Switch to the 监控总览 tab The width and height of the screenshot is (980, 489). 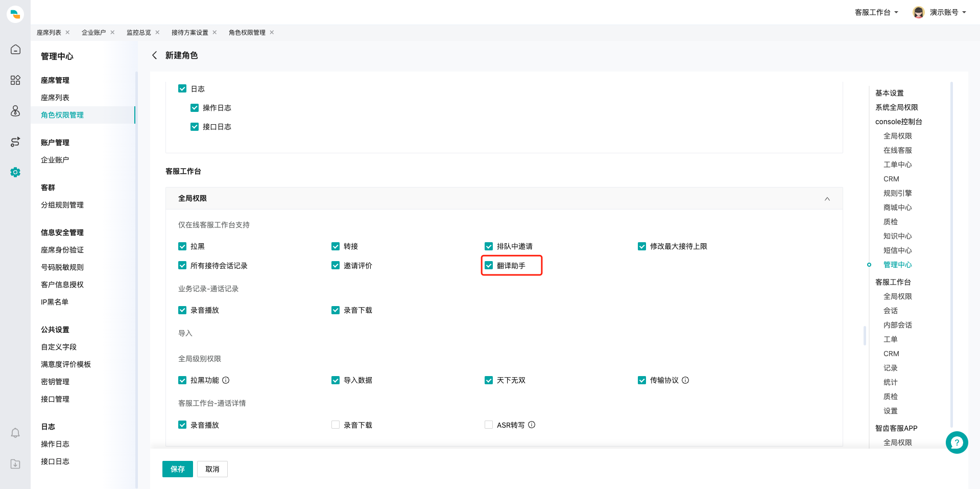tap(139, 32)
